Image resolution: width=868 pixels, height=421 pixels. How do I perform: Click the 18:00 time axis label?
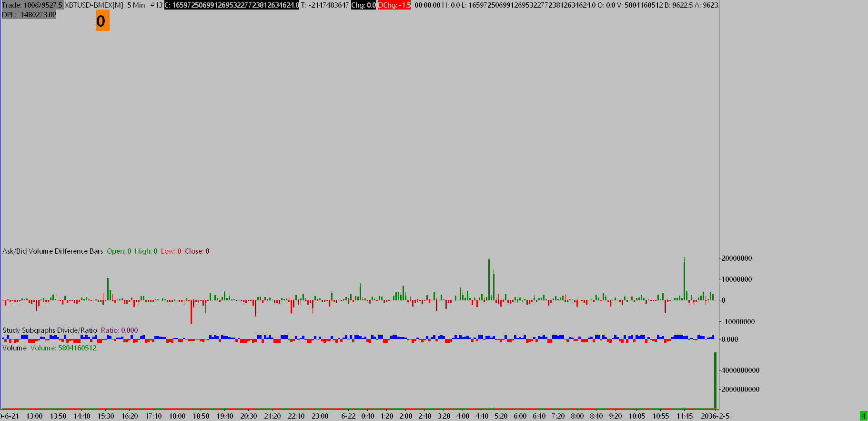(177, 416)
